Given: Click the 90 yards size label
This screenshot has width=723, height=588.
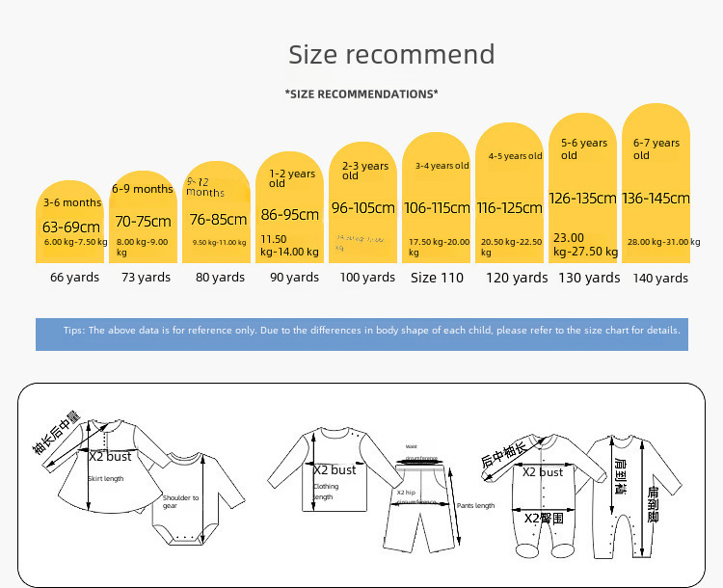Looking at the screenshot, I should click(294, 278).
